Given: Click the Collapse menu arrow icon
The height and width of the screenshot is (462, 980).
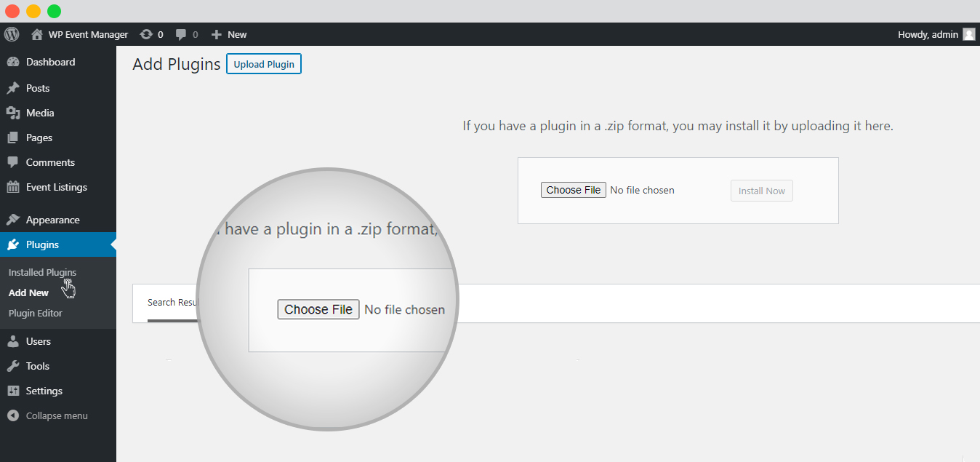Looking at the screenshot, I should click(13, 415).
